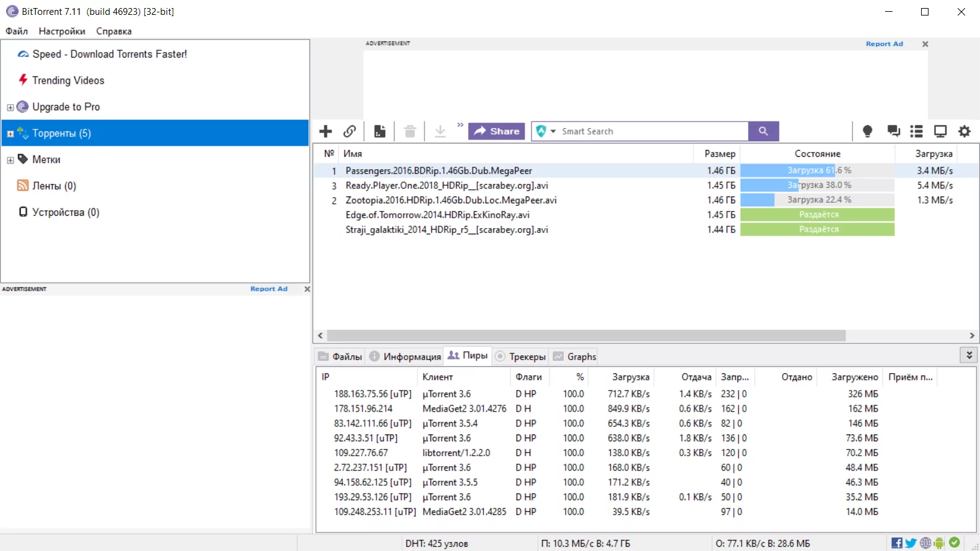The width and height of the screenshot is (980, 551).
Task: Select Торренты (5) in the sidebar
Action: 155,133
